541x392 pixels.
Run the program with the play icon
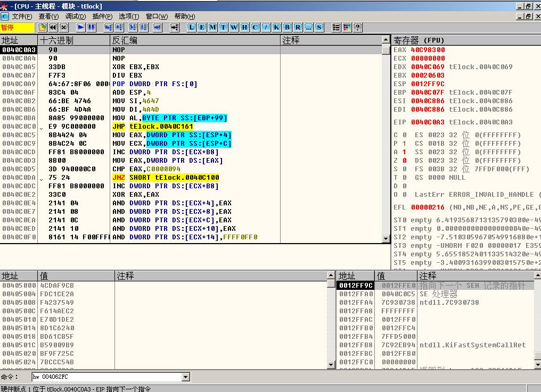tap(81, 27)
